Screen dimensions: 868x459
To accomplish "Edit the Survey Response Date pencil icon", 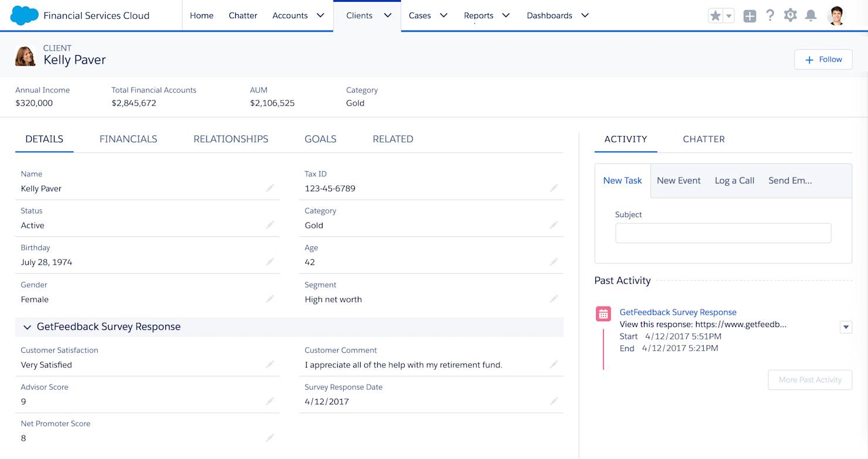I will [x=554, y=402].
